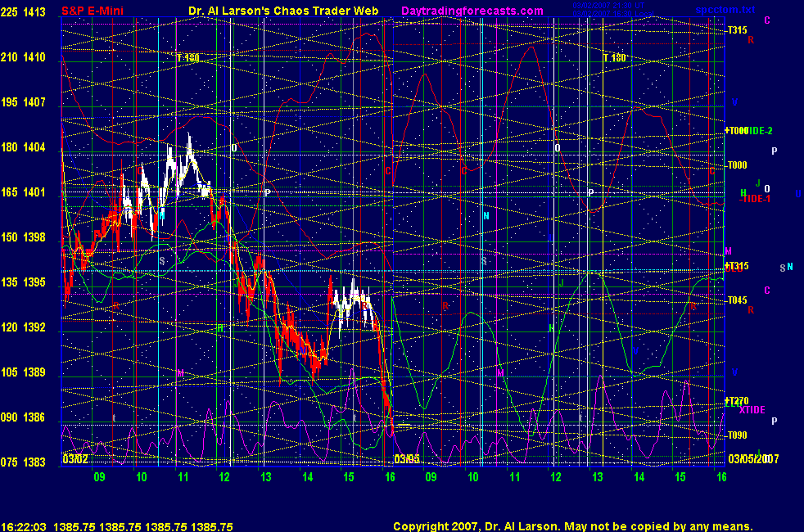
Task: Click the "09" hour label beneath the 03/02 date
Action: tap(99, 477)
